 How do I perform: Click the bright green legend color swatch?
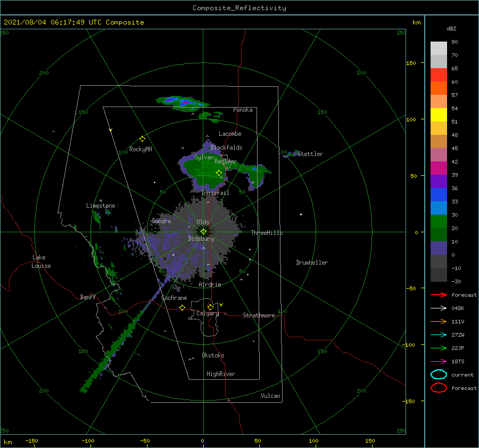click(x=439, y=221)
